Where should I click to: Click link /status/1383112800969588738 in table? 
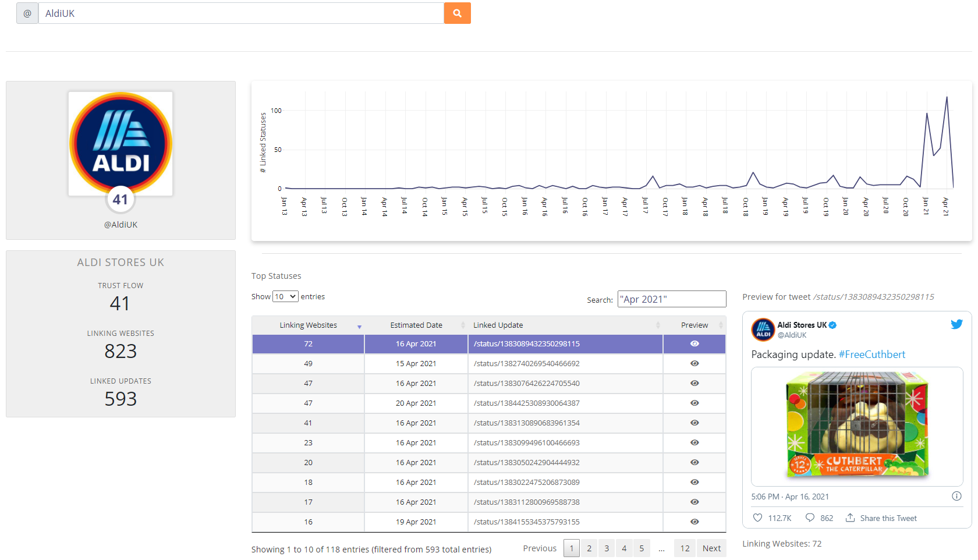click(527, 502)
